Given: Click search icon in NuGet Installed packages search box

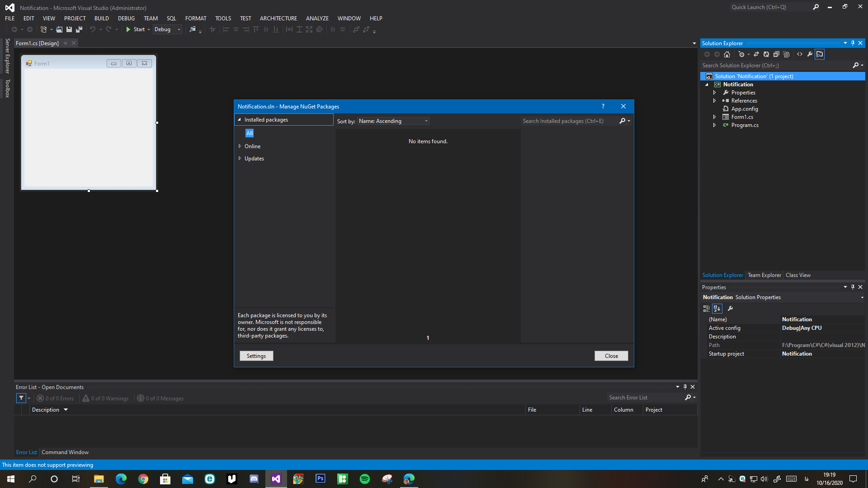Looking at the screenshot, I should click(623, 121).
